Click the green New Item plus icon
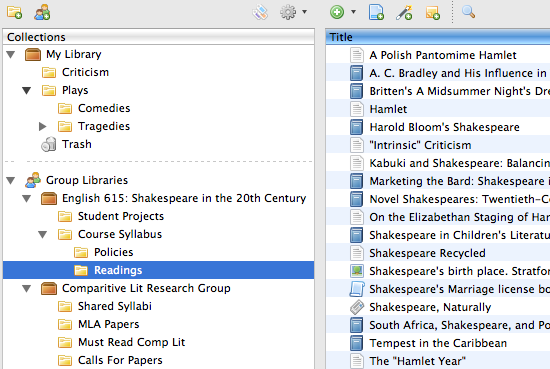This screenshot has height=369, width=550. click(337, 12)
